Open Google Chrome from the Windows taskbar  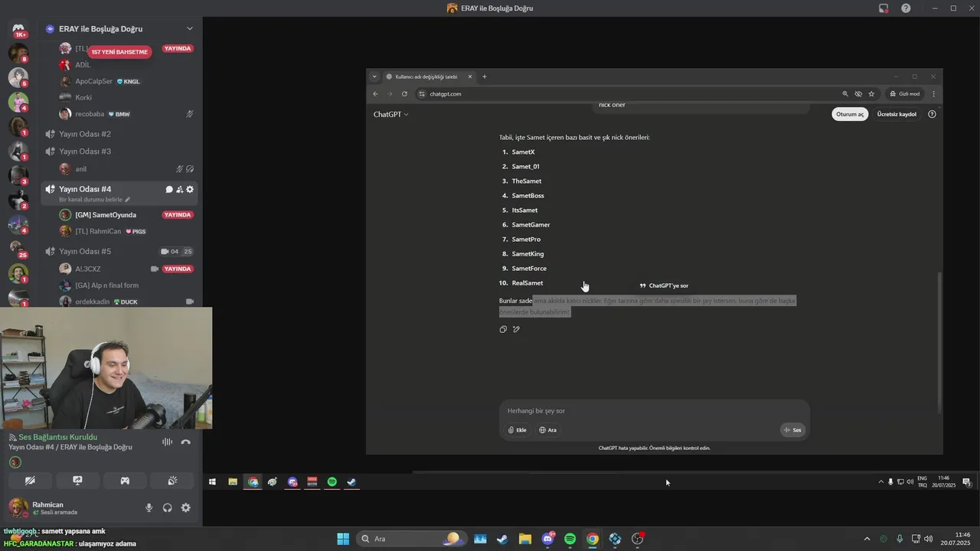tap(593, 539)
